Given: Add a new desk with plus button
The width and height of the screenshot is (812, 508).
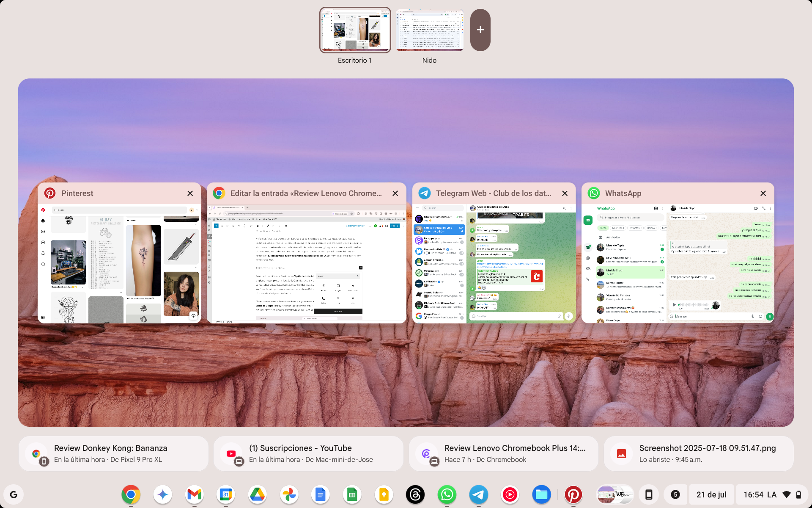Looking at the screenshot, I should click(480, 30).
